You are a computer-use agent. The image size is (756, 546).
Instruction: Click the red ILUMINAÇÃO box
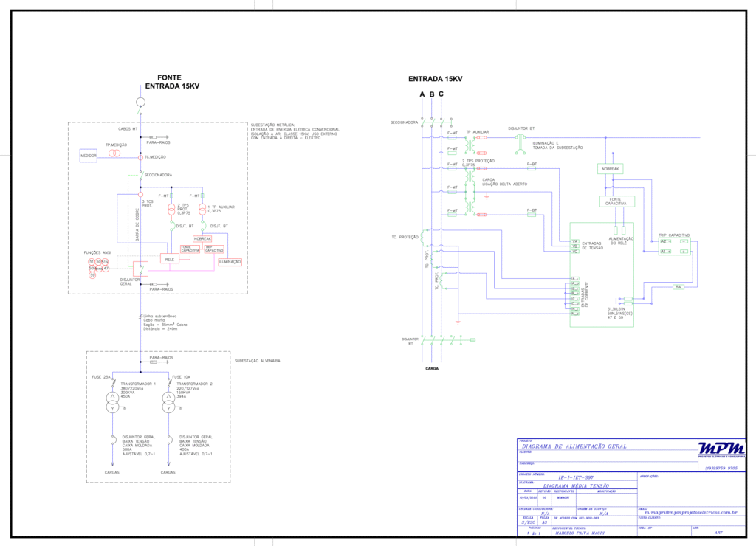230,262
